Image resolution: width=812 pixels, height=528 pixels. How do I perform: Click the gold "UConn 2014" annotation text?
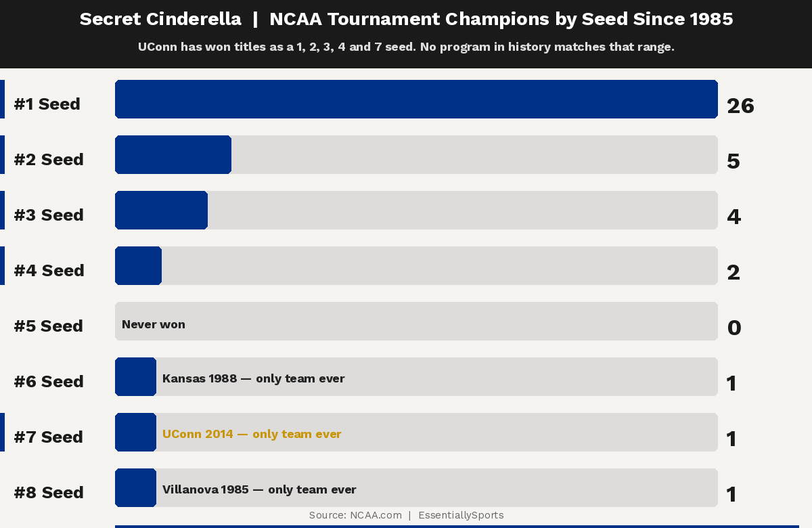click(x=252, y=435)
